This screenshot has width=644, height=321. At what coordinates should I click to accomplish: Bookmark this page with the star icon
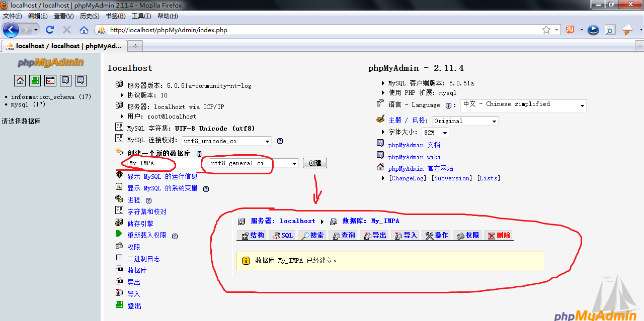pos(546,30)
